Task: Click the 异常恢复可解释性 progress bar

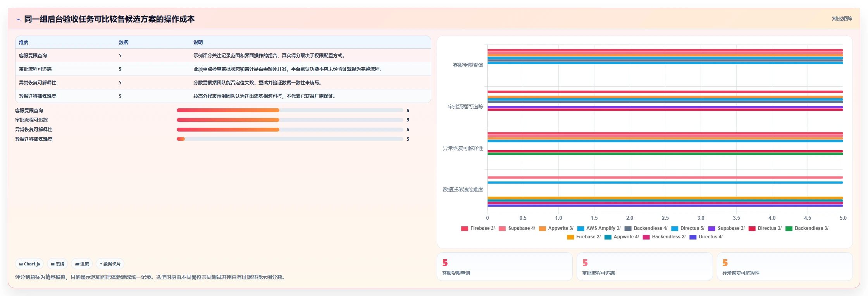Action: coord(290,130)
